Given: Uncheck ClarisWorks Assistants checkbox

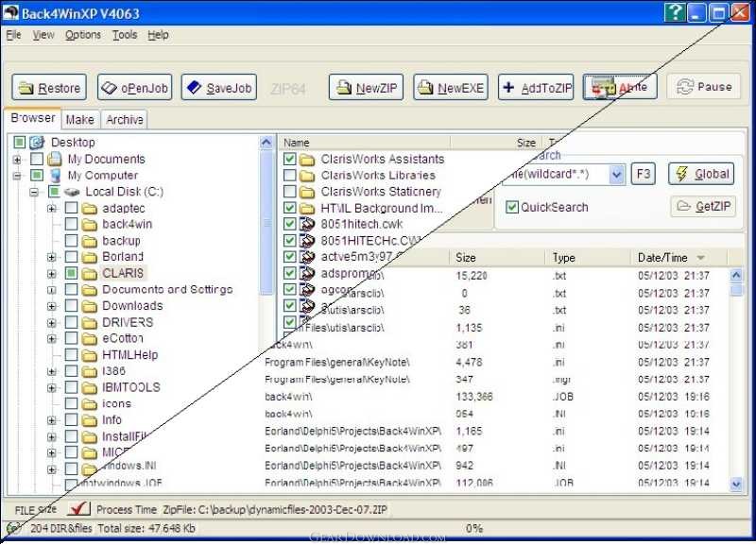Looking at the screenshot, I should coord(289,159).
